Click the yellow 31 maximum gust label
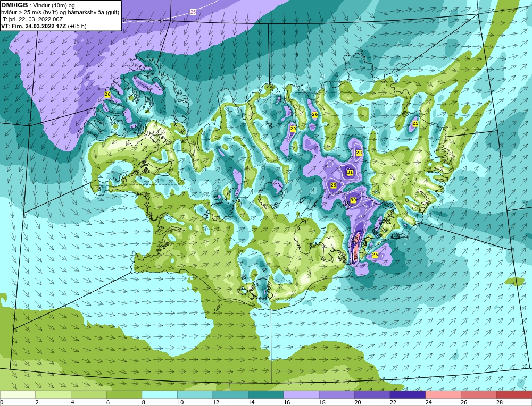This screenshot has width=532, height=406. 350,173
